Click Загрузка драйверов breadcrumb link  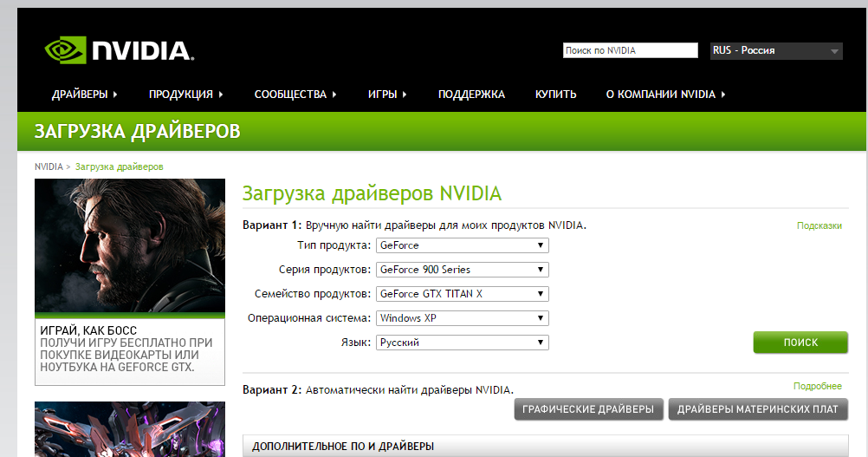point(119,166)
